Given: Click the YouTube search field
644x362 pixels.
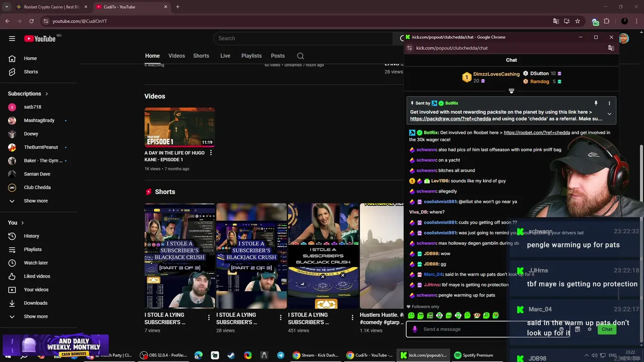Looking at the screenshot, I should (x=302, y=38).
